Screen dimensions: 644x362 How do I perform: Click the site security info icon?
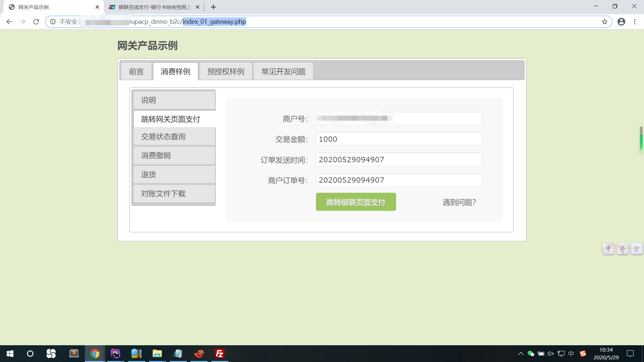pyautogui.click(x=53, y=22)
